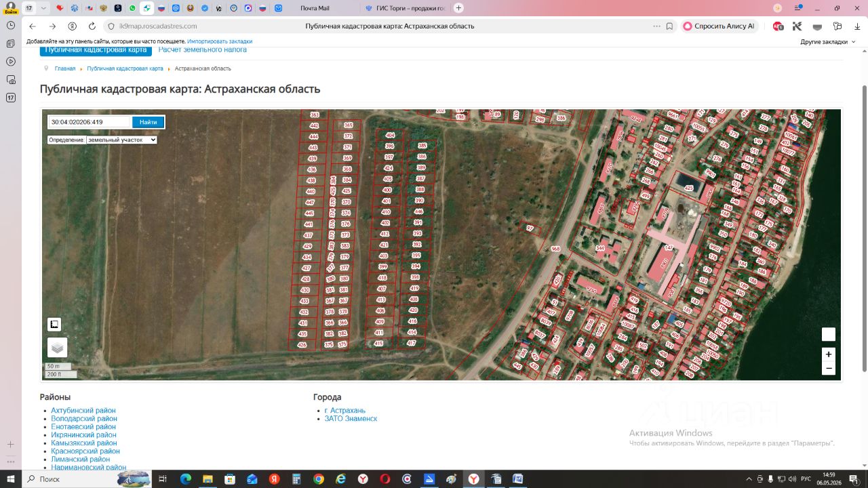
Task: Expand the tab group arrow beside 17
Action: pyautogui.click(x=44, y=8)
